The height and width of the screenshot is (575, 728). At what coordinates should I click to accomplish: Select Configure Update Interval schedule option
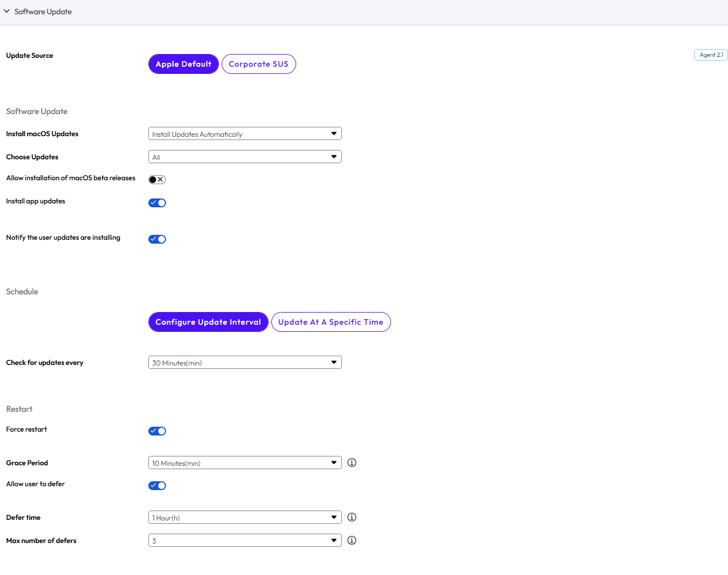[x=208, y=322]
